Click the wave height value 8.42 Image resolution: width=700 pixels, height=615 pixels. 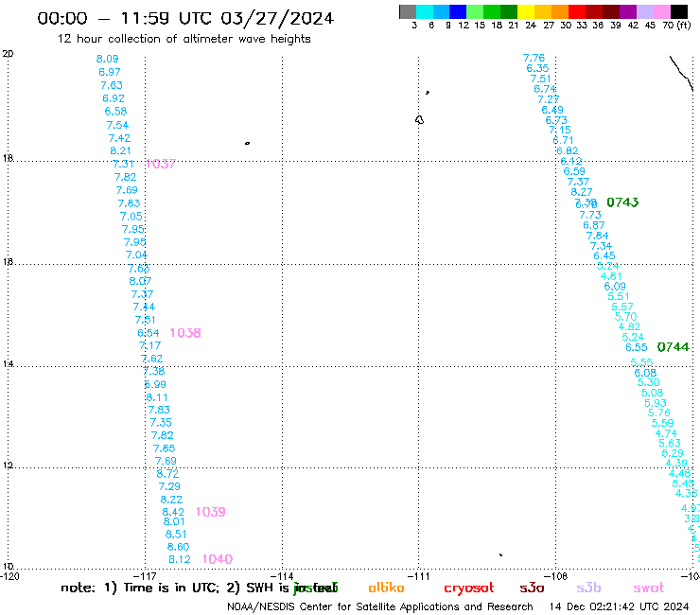coord(173,512)
